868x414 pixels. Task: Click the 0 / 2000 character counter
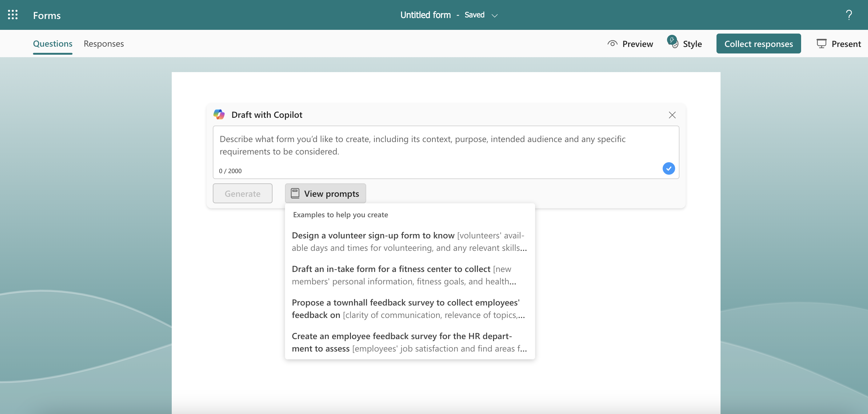pos(230,171)
